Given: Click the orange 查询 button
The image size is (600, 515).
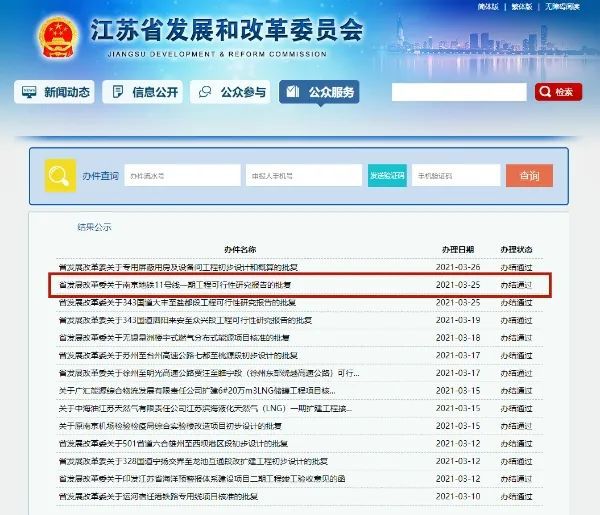Looking at the screenshot, I should (529, 176).
